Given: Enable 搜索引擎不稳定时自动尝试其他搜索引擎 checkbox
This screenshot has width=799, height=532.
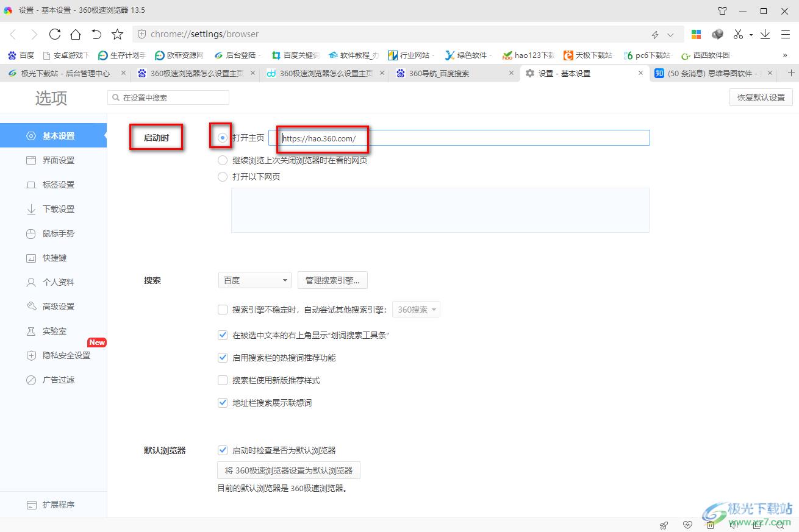Looking at the screenshot, I should coord(223,310).
